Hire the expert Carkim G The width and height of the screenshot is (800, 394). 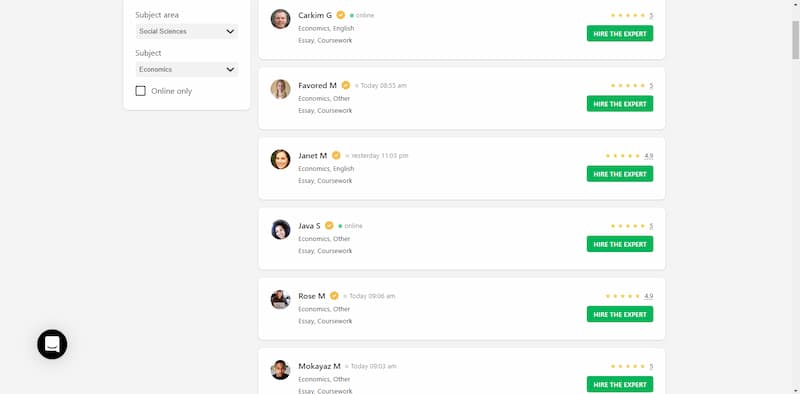pos(620,34)
